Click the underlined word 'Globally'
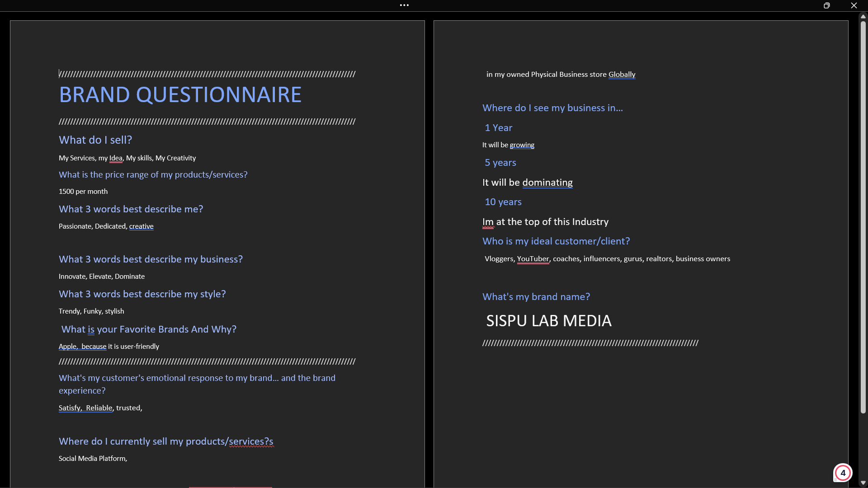The height and width of the screenshot is (488, 868). (622, 75)
